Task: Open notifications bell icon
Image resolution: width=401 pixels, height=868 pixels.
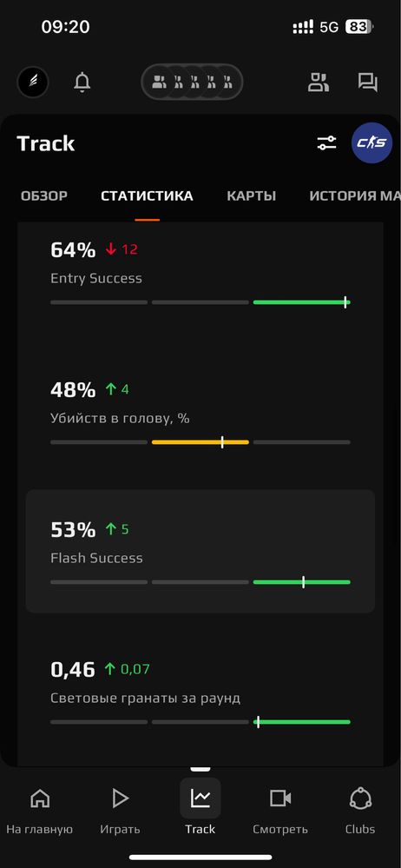Action: (82, 83)
